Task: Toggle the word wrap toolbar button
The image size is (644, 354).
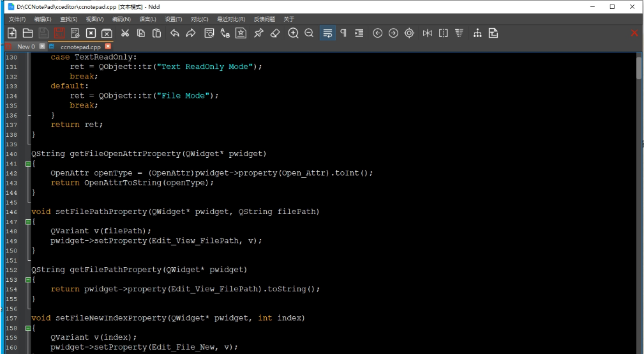Action: [x=327, y=33]
